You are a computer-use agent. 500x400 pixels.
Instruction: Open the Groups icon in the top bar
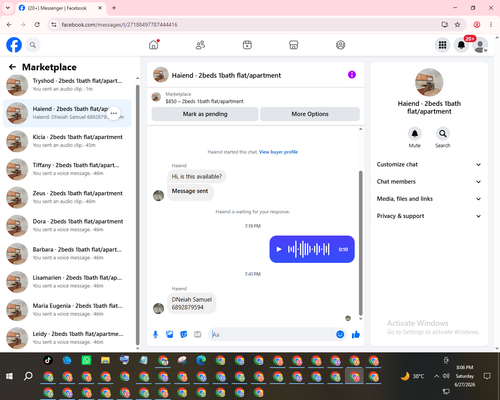pos(340,45)
